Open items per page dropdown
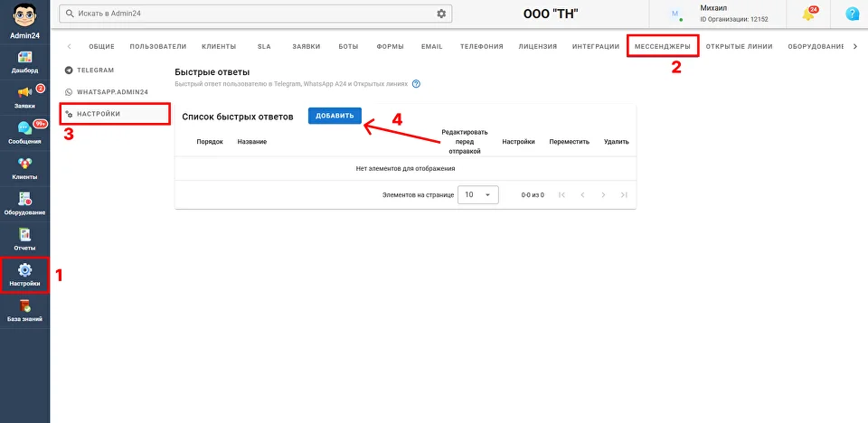 pos(478,195)
